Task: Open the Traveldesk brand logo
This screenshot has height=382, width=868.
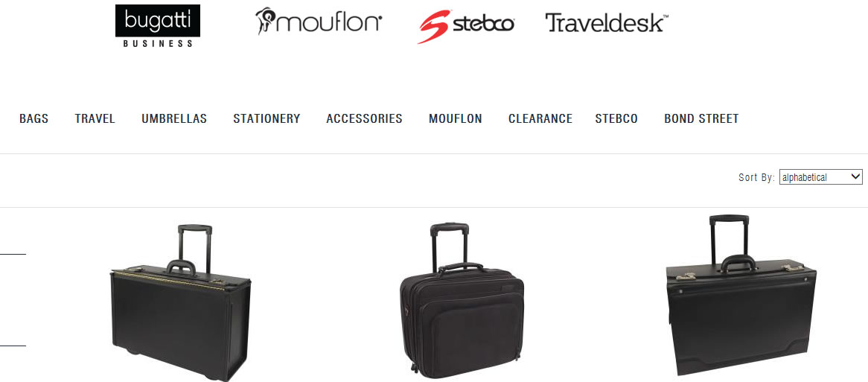Action: tap(607, 22)
